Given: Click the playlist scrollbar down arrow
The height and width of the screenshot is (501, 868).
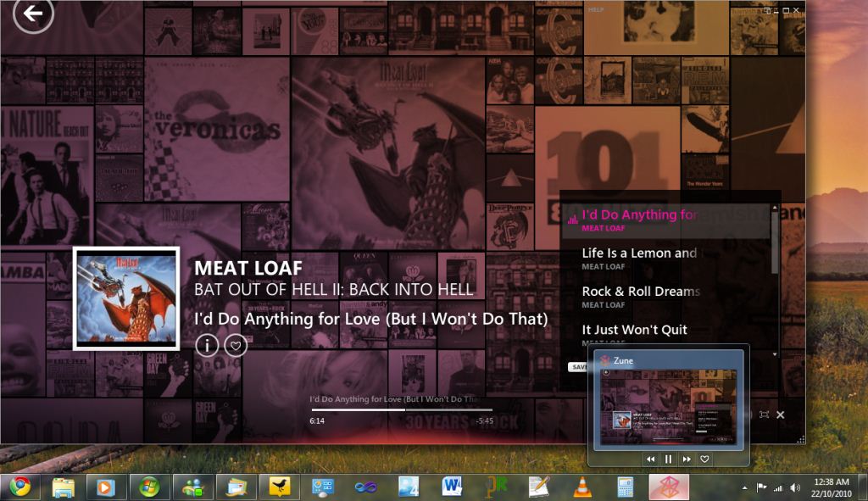Looking at the screenshot, I should coord(775,354).
